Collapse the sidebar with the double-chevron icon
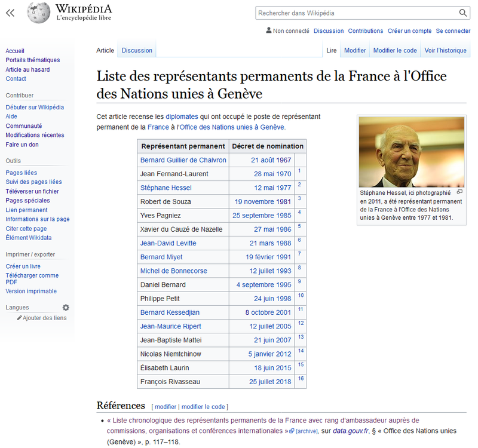 [10, 13]
